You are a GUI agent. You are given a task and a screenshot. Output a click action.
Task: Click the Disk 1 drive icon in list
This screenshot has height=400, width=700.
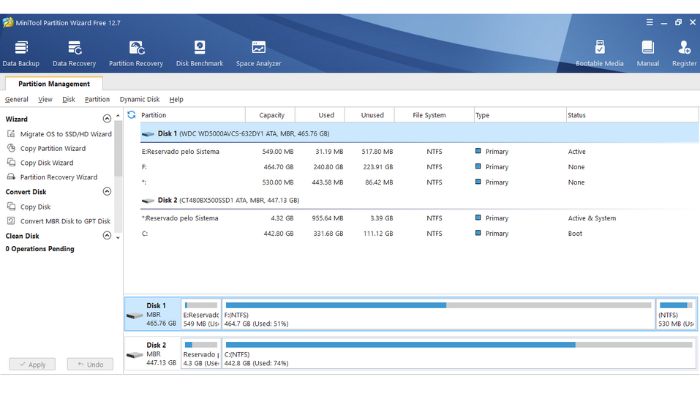point(148,133)
